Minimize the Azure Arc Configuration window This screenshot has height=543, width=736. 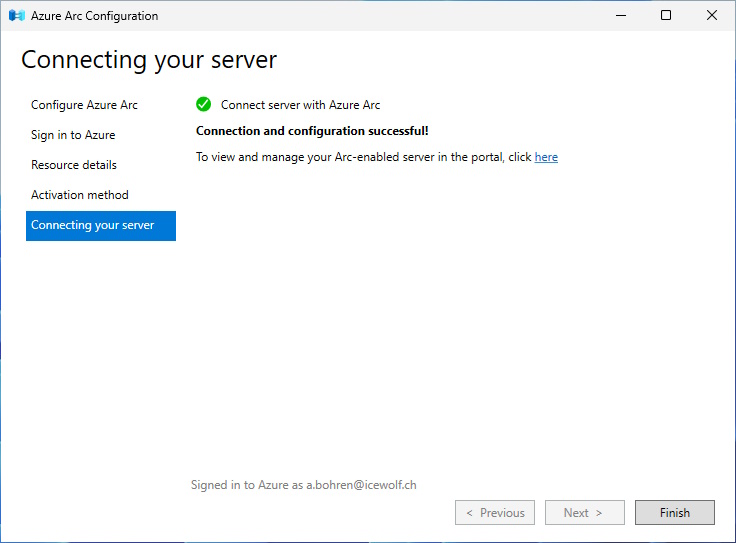pos(621,15)
